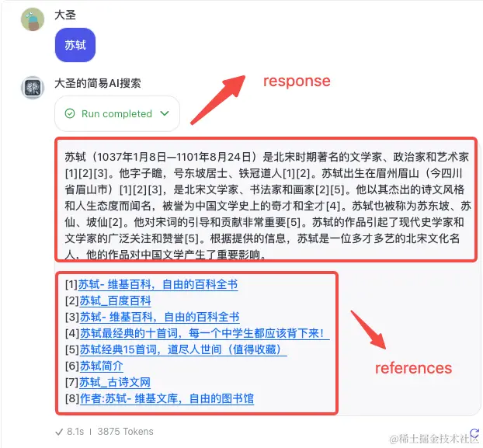Click the 苏轼 message bubble

click(75, 45)
